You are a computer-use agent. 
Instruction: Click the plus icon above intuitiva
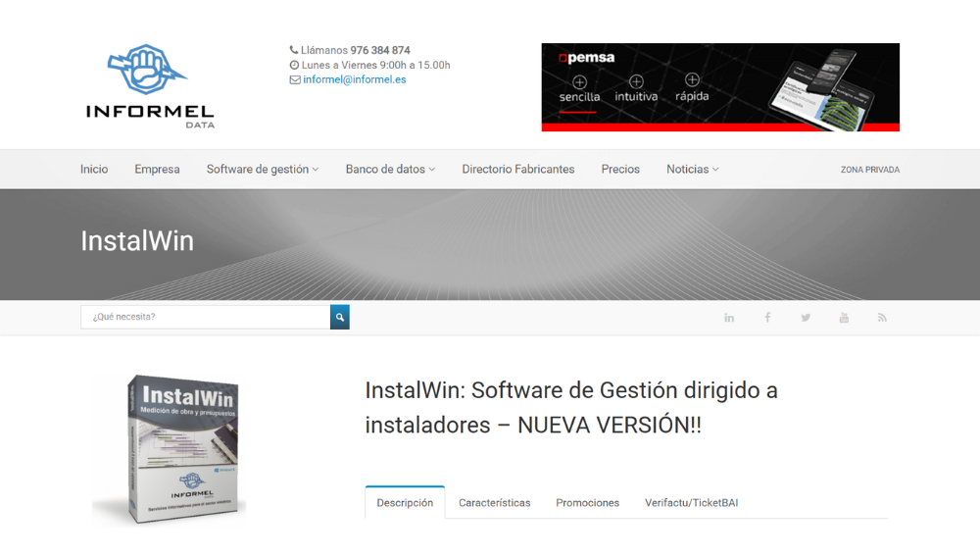(x=636, y=81)
